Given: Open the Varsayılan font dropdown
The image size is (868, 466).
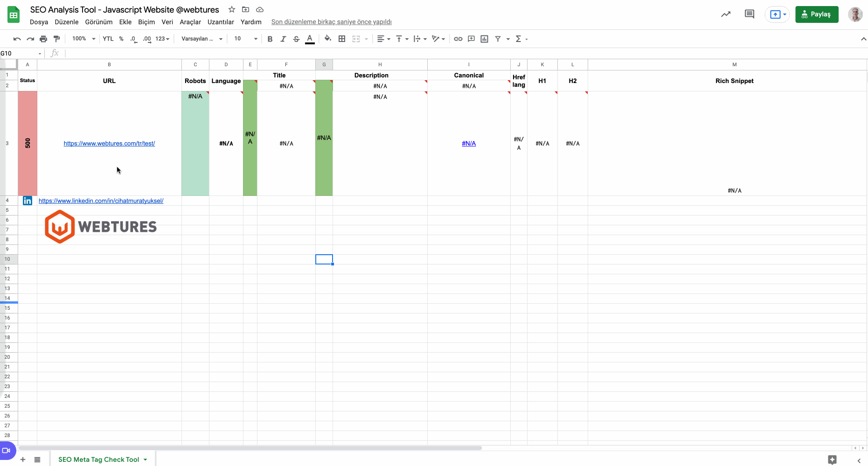Looking at the screenshot, I should click(201, 39).
